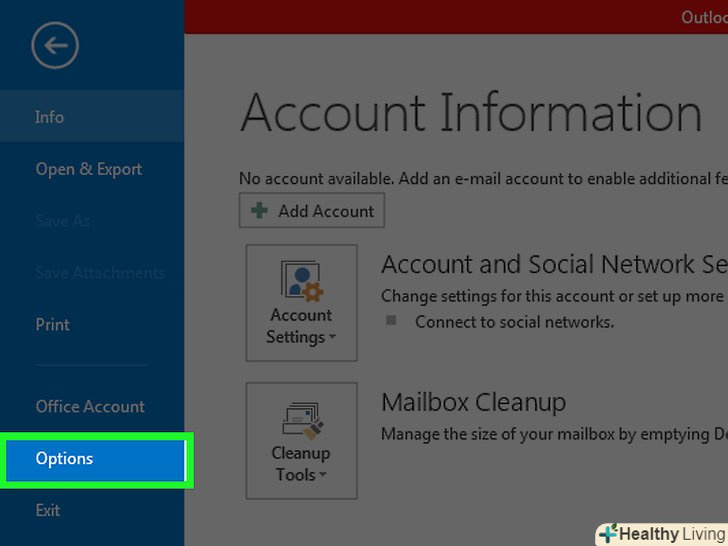Screen dimensions: 728x546
Task: Click the Mailbox Cleanup heading
Action: coord(474,403)
